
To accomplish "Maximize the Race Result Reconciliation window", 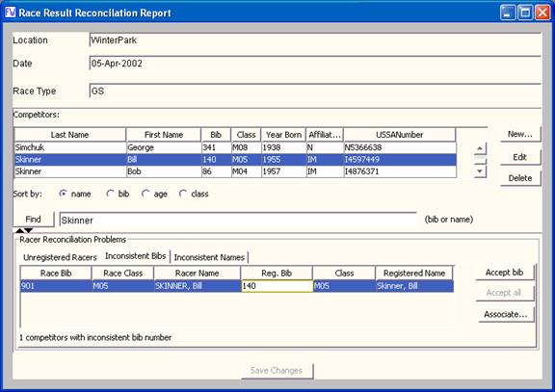I will point(525,13).
